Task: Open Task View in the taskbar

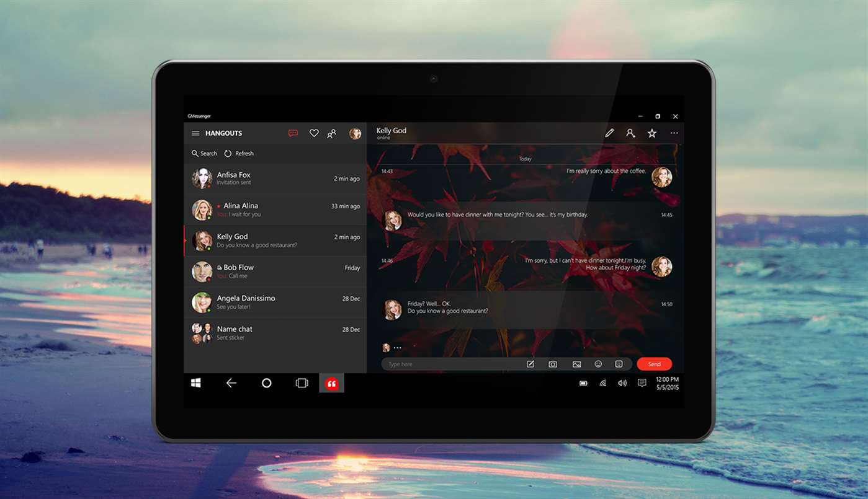Action: click(302, 383)
